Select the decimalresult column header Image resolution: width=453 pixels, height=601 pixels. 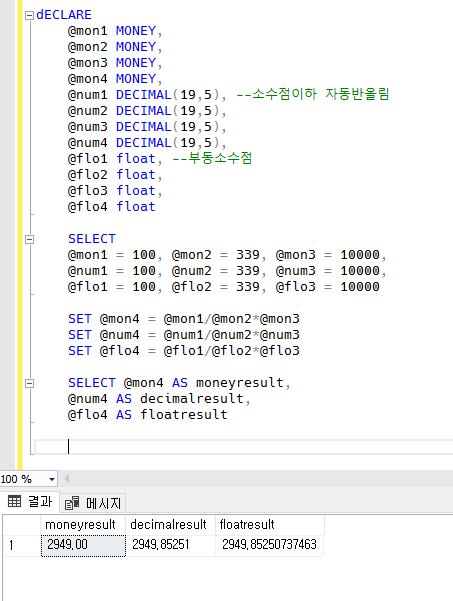pos(171,525)
